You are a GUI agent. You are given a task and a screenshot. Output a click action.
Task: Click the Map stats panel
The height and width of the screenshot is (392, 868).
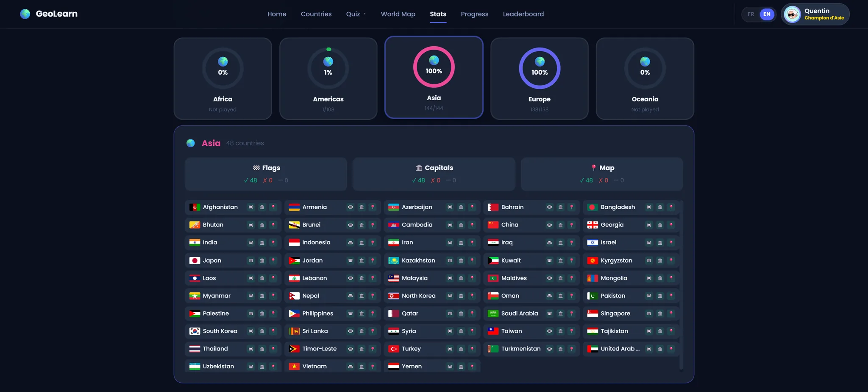pyautogui.click(x=602, y=174)
